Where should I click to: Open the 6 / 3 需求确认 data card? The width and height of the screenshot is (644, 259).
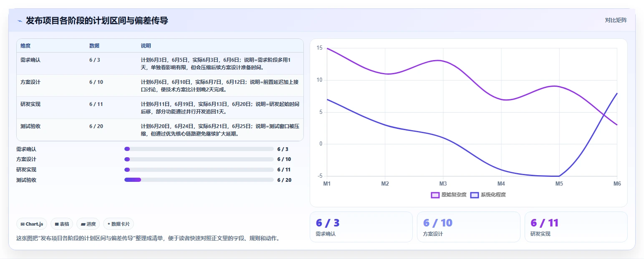[361, 227]
